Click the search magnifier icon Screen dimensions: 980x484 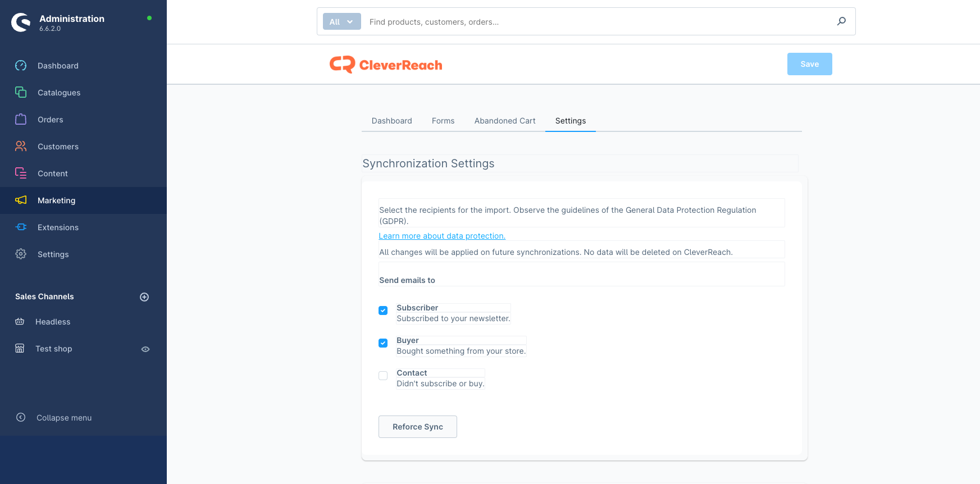[x=841, y=21]
